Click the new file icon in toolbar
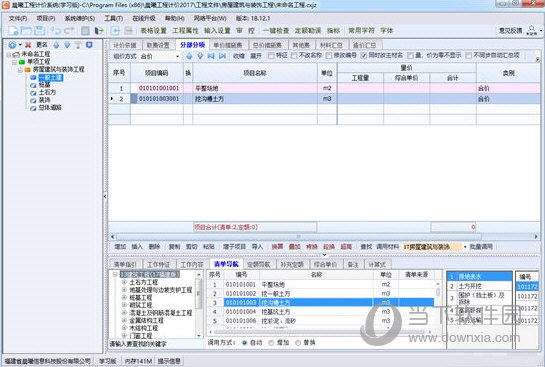545x367 pixels. click(x=14, y=31)
